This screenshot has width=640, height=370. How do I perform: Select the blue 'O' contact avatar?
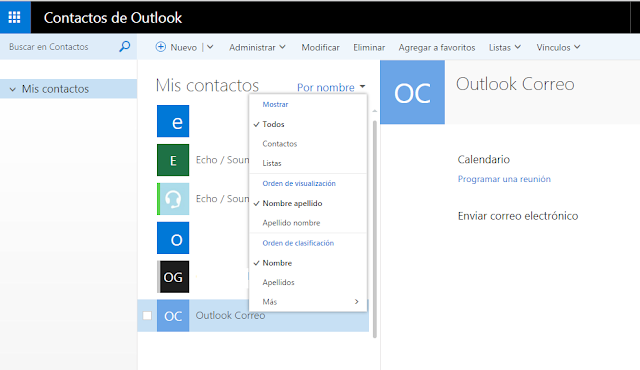pyautogui.click(x=173, y=238)
